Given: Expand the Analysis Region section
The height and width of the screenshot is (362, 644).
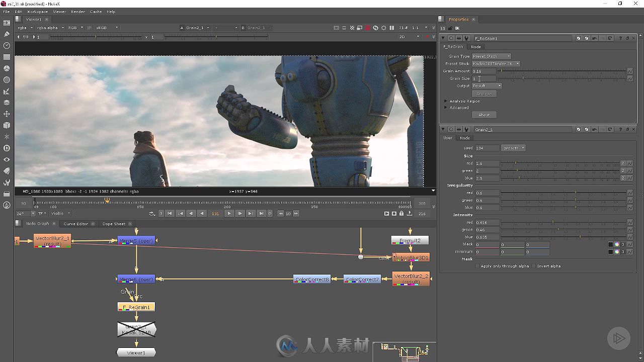Looking at the screenshot, I should pyautogui.click(x=446, y=101).
